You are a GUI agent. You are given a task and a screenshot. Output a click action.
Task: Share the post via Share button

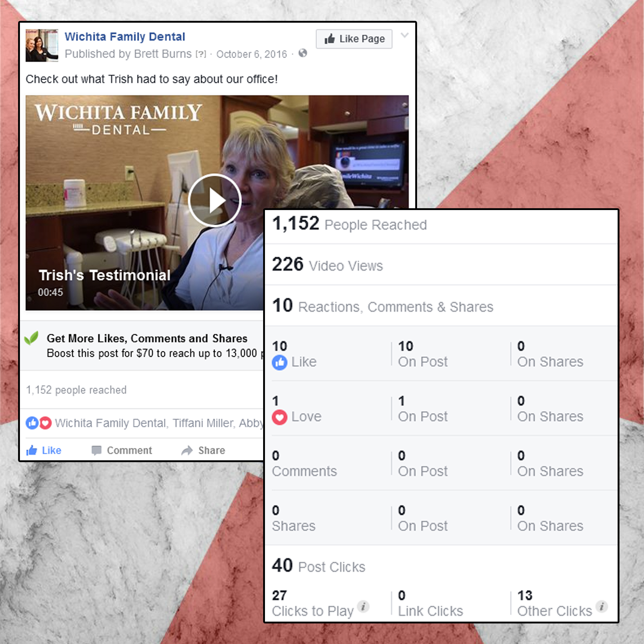click(x=203, y=450)
